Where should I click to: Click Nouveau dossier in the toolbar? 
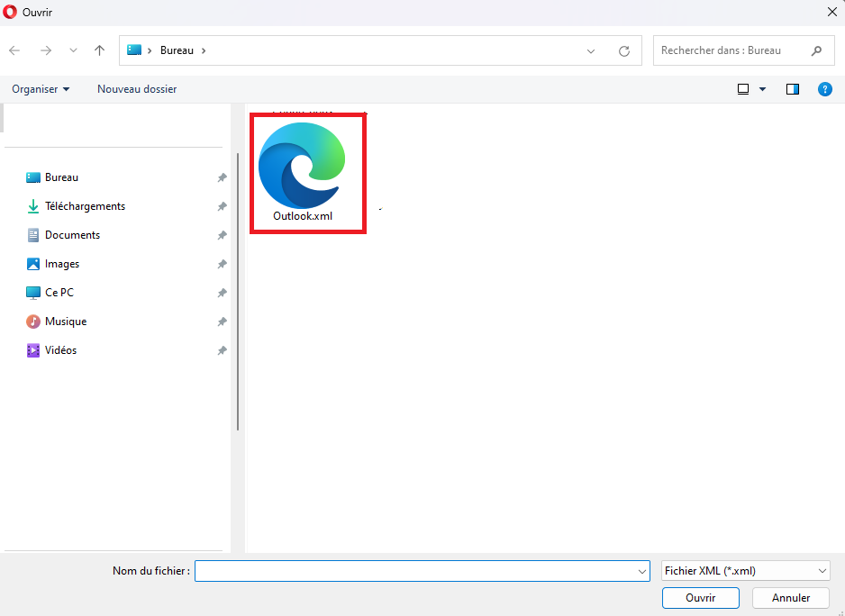tap(137, 89)
